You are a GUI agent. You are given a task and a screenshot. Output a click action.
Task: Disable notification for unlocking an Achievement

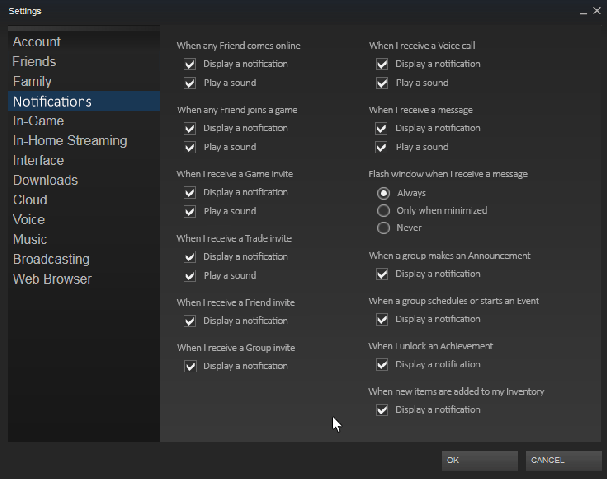point(382,365)
